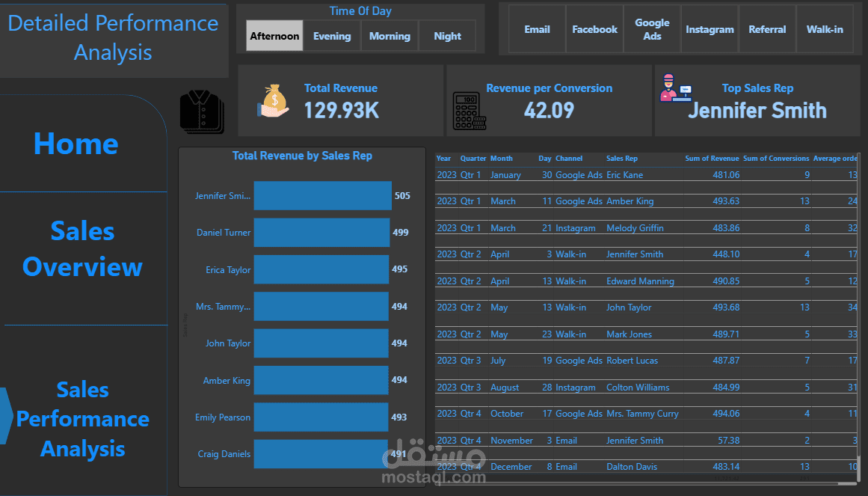Filter by Google Ads channel

[x=652, y=29]
